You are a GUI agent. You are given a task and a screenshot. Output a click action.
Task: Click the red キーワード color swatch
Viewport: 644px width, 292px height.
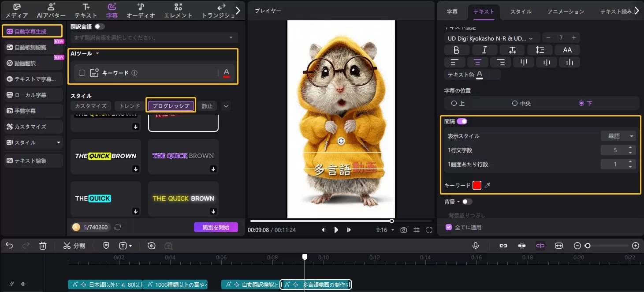coord(476,186)
